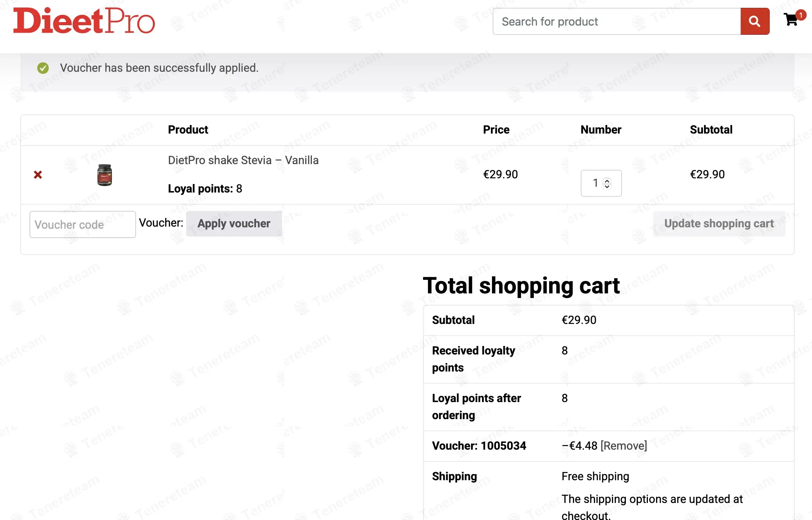
Task: Click the Apply voucher button
Action: (x=234, y=224)
